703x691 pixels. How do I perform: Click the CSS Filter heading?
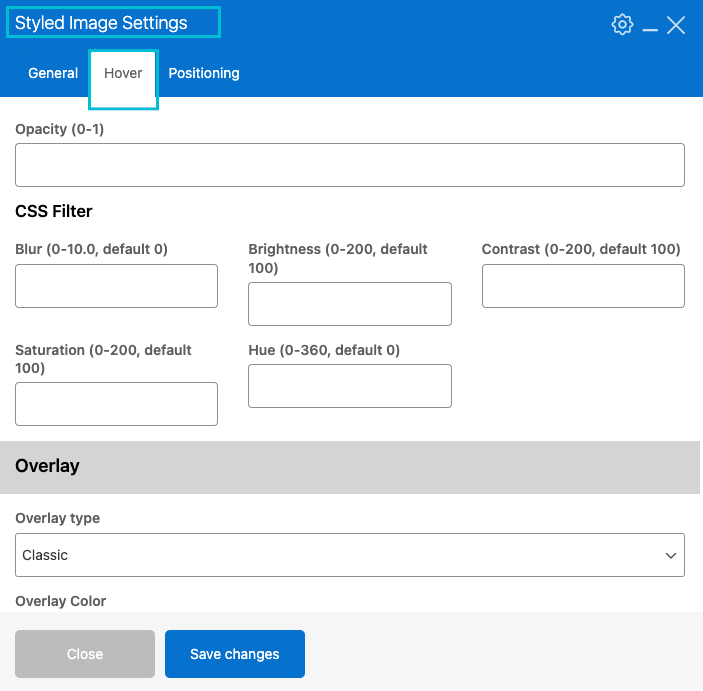pyautogui.click(x=54, y=211)
